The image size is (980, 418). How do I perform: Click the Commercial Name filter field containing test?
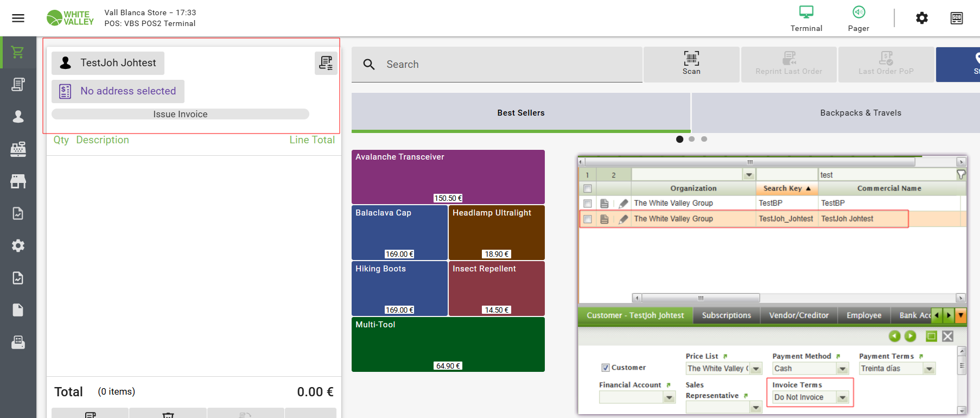tap(887, 175)
